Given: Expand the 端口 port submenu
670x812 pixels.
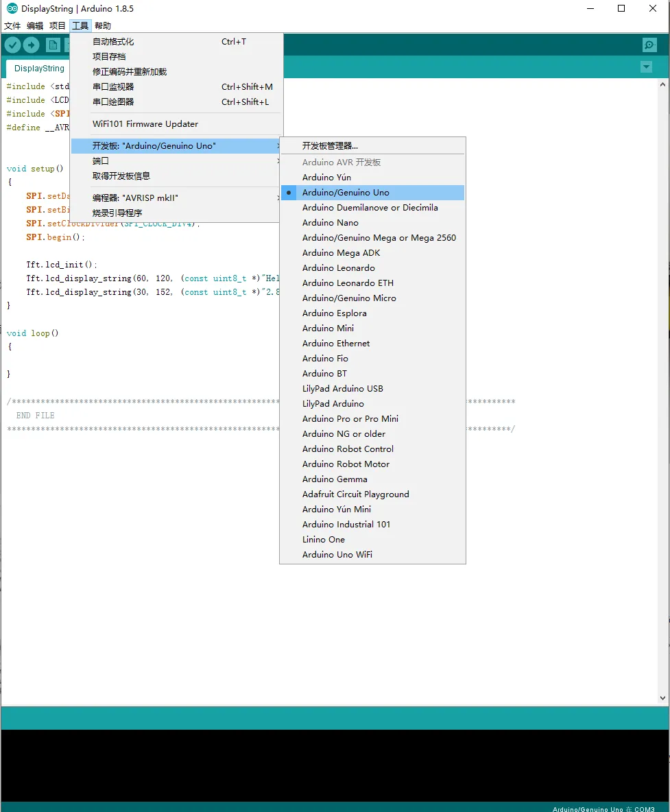Looking at the screenshot, I should tap(177, 161).
